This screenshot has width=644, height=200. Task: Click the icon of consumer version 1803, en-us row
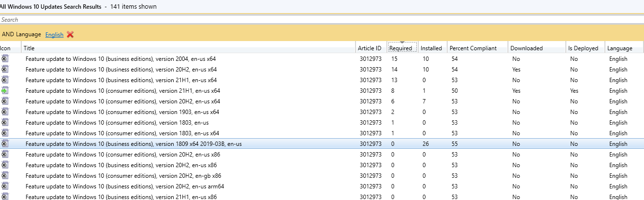tap(5, 123)
